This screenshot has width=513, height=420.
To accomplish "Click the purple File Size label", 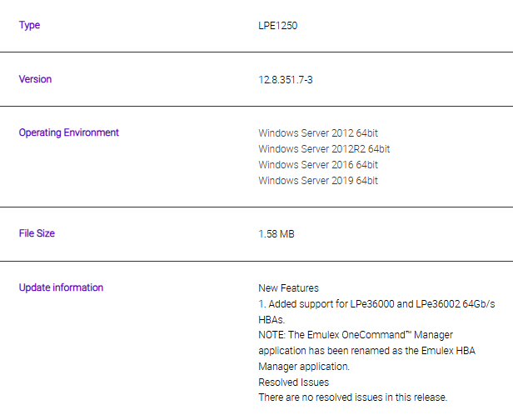I will point(37,233).
